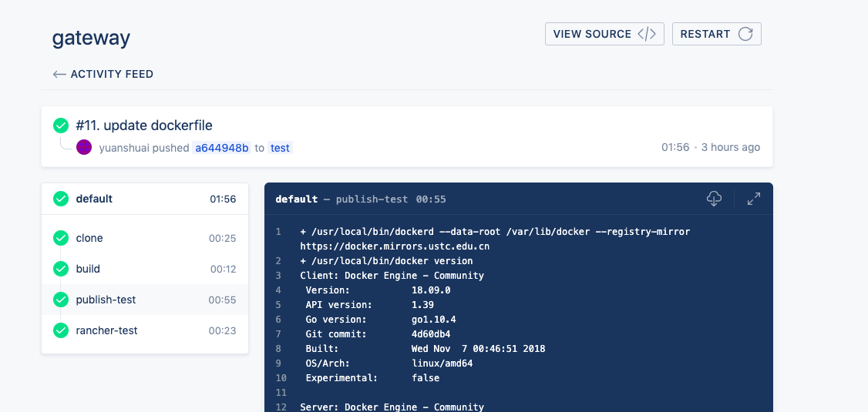Open commit a644948b link
The height and width of the screenshot is (412, 868).
point(222,148)
